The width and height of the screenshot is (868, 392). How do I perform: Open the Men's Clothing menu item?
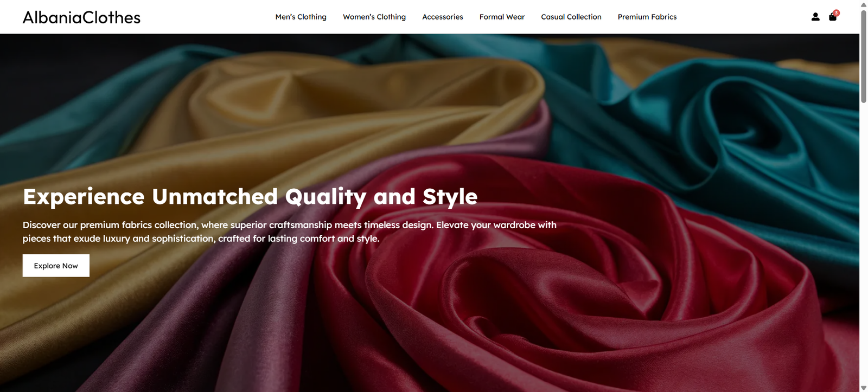[301, 17]
